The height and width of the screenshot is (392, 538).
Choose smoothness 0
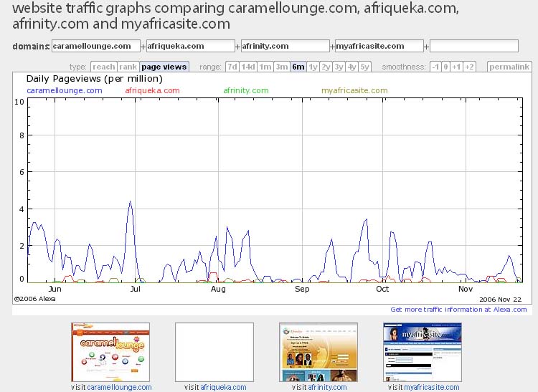[445, 67]
